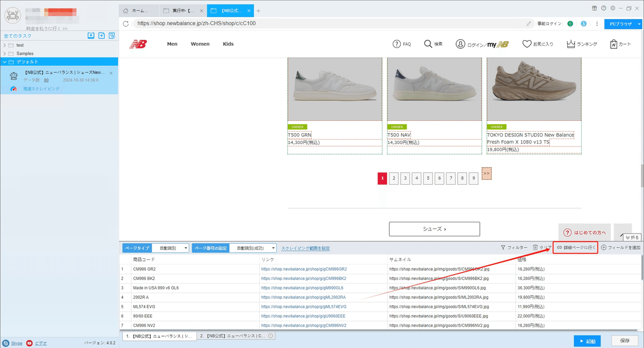644x348 pixels.
Task: Close the 実行中 tab
Action: pos(200,11)
